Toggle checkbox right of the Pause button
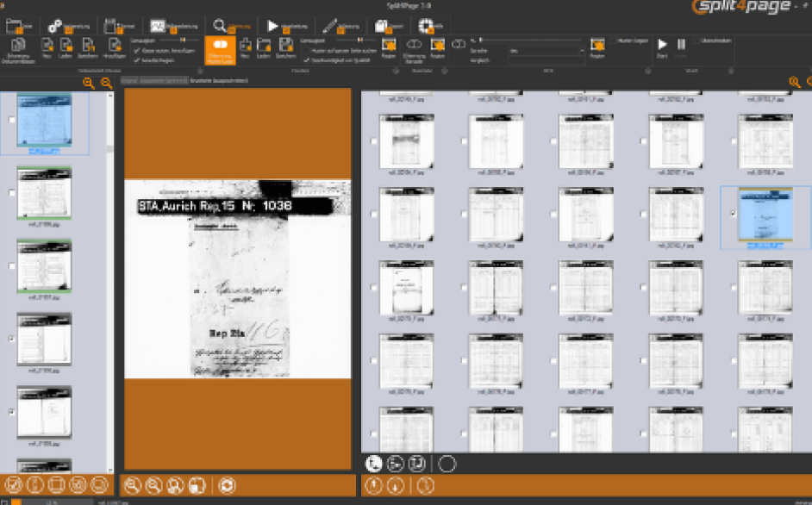This screenshot has height=505, width=812. pyautogui.click(x=697, y=41)
